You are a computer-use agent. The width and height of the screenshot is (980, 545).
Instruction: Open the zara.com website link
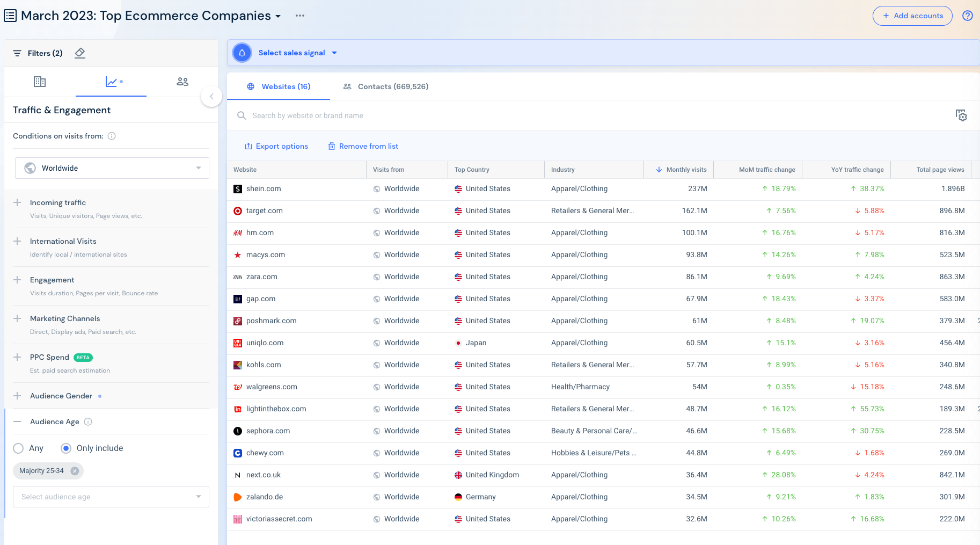[262, 277]
